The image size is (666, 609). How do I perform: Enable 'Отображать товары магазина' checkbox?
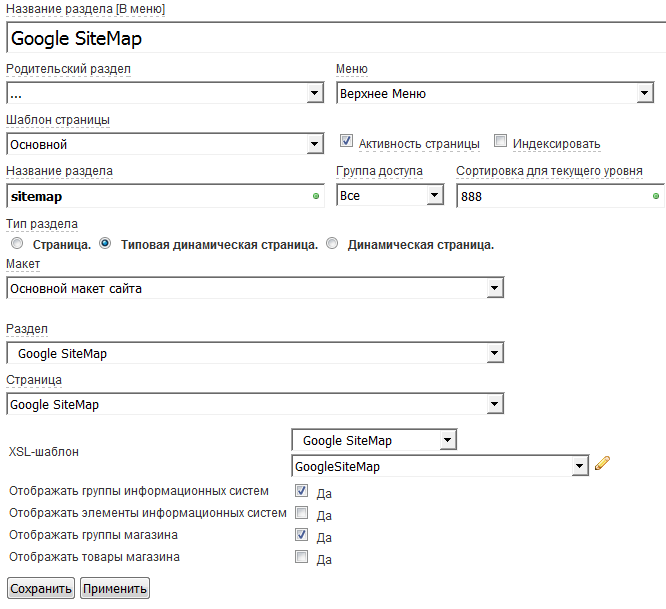point(302,558)
